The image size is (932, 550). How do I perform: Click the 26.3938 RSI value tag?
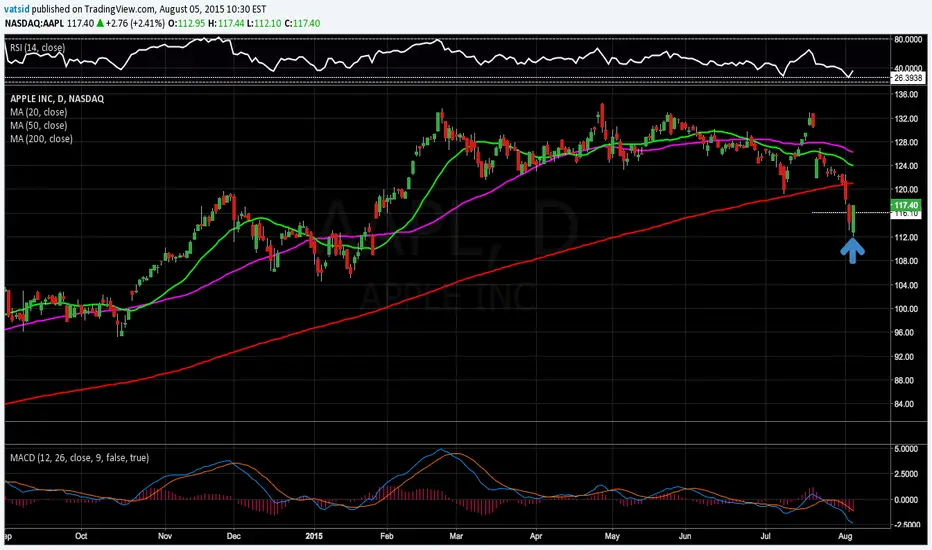pos(908,78)
